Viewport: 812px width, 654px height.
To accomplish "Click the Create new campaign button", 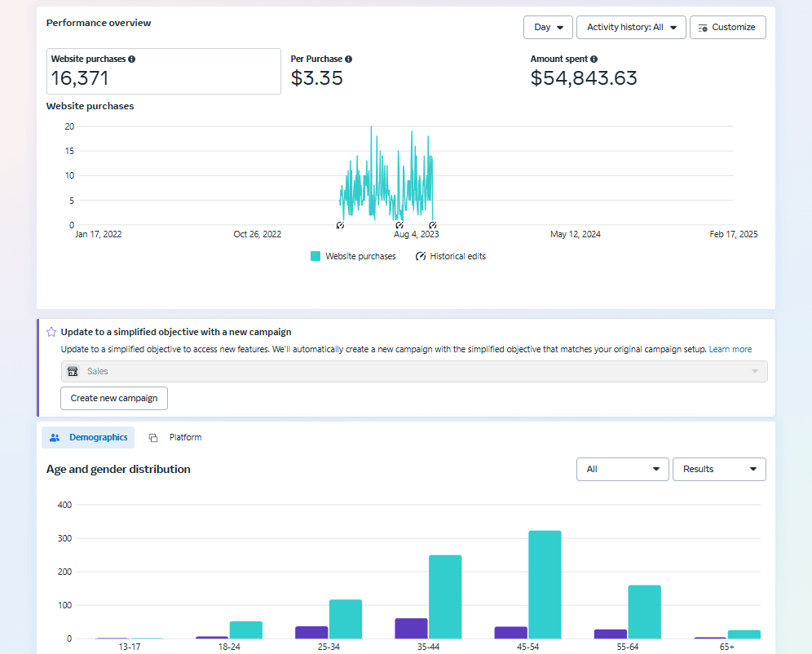I will [114, 398].
